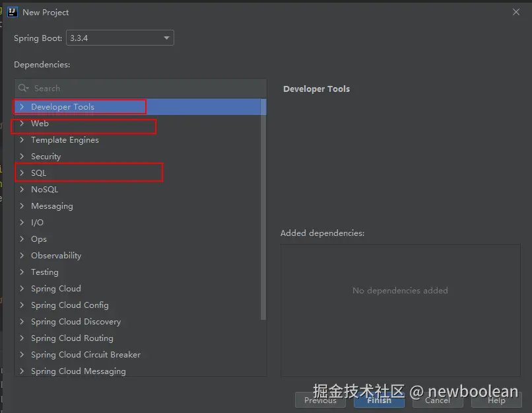Expand the Spring Cloud Circuit Breaker chevron
This screenshot has height=413, width=532.
point(22,355)
